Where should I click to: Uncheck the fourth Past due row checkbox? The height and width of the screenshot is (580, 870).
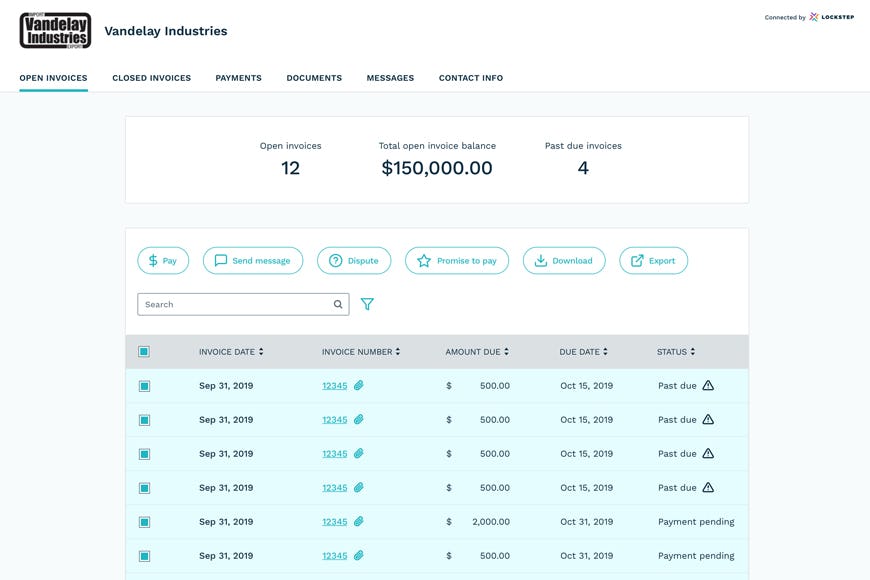click(x=144, y=488)
